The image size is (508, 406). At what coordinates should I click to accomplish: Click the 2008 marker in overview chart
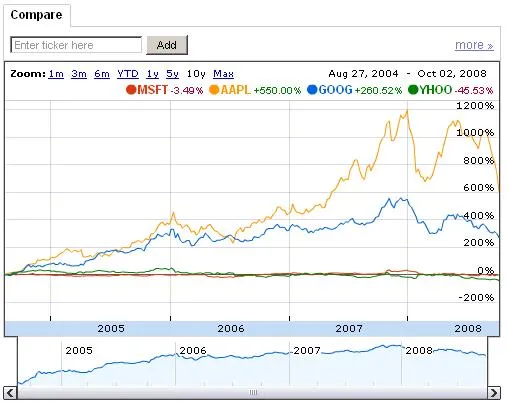pos(419,350)
